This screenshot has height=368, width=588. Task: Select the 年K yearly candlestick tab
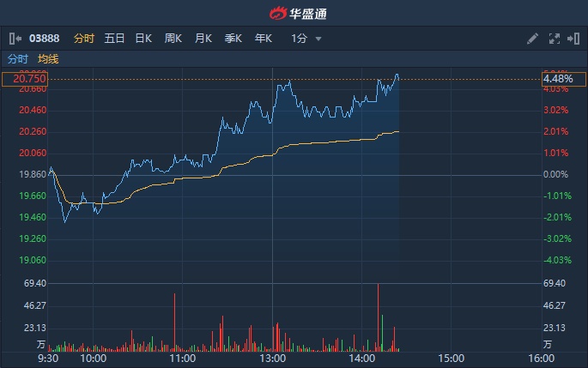click(x=263, y=39)
